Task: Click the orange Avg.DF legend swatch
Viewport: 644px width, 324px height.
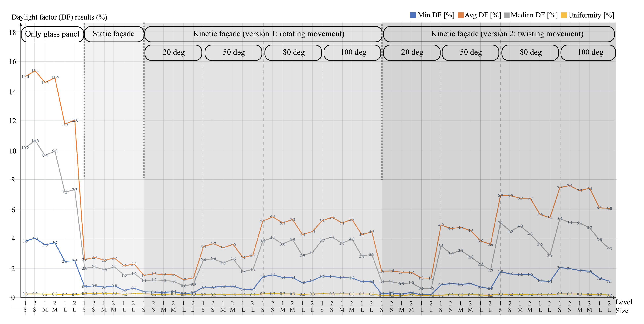Action: click(x=461, y=15)
